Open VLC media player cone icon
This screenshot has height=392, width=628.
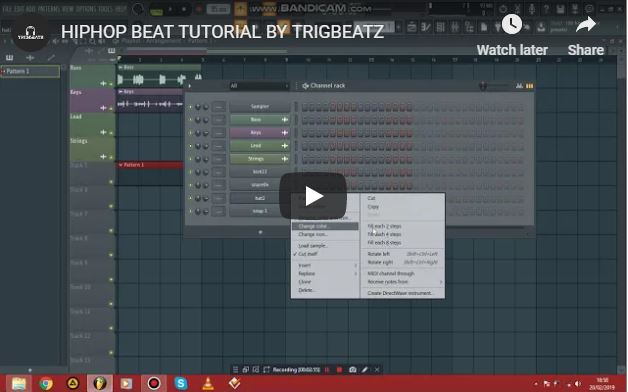coord(208,384)
